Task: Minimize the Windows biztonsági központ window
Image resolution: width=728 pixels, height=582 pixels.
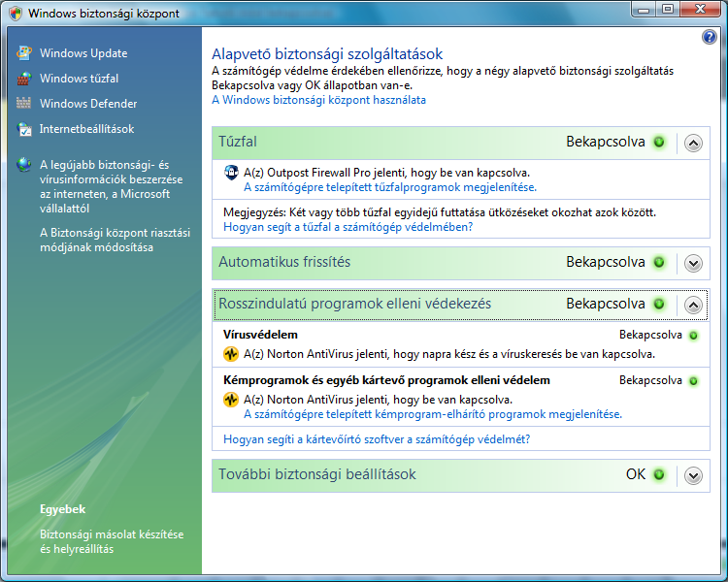Action: [x=644, y=10]
